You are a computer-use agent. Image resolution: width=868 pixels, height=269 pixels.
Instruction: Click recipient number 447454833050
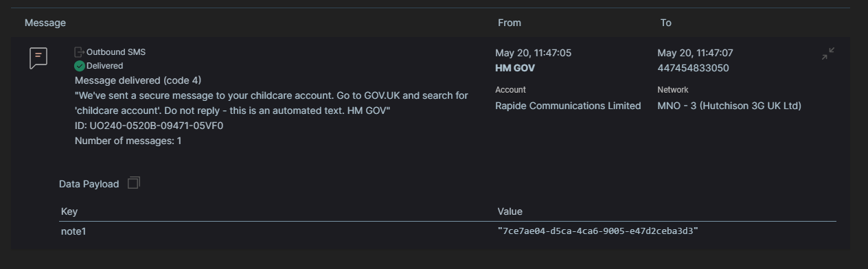pyautogui.click(x=693, y=68)
